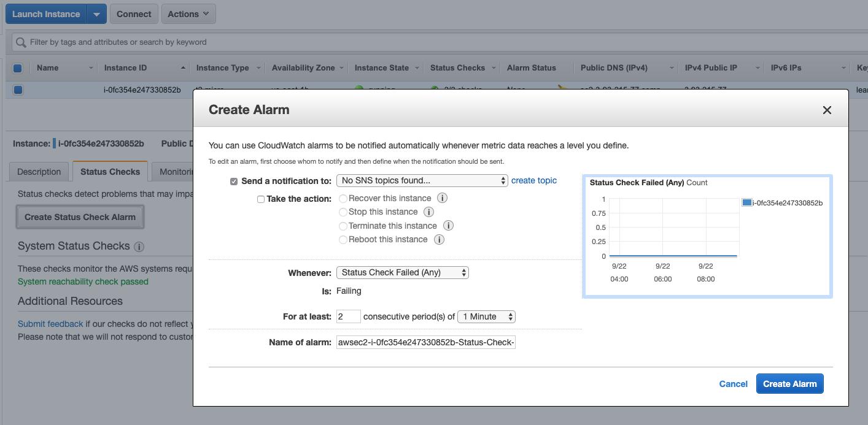868x425 pixels.
Task: Switch to the Monitoring tab
Action: [x=178, y=171]
